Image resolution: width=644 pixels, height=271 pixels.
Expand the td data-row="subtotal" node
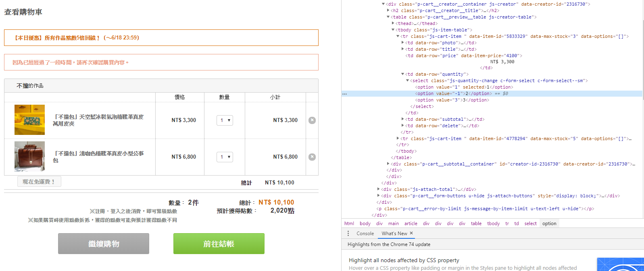(x=403, y=119)
